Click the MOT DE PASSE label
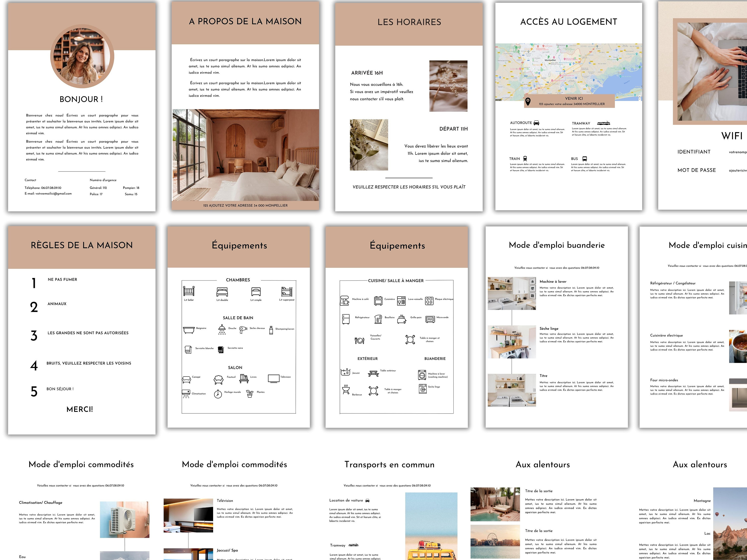Viewport: 747px width, 560px height. [x=697, y=170]
